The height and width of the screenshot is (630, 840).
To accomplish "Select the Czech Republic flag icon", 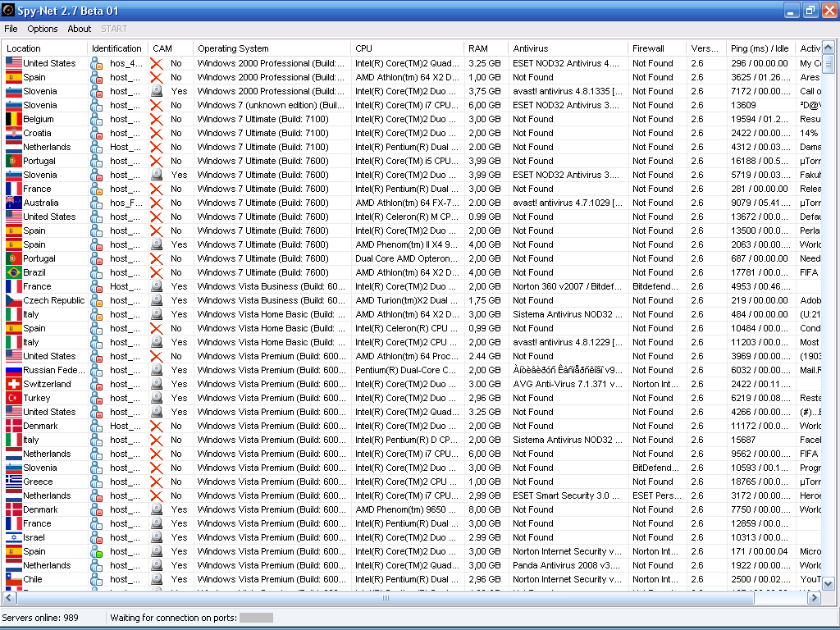I will [x=14, y=300].
